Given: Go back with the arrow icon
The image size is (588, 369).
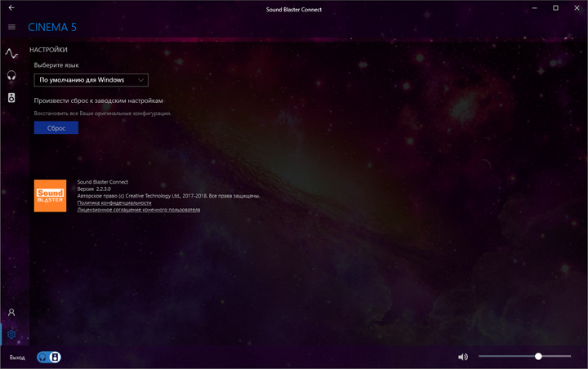Looking at the screenshot, I should (11, 7).
